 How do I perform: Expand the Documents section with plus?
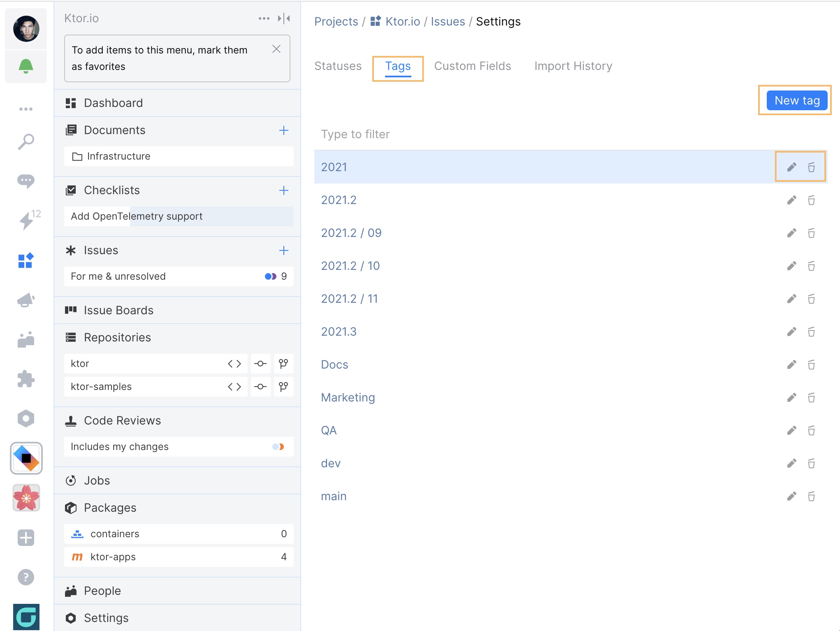[x=284, y=130]
